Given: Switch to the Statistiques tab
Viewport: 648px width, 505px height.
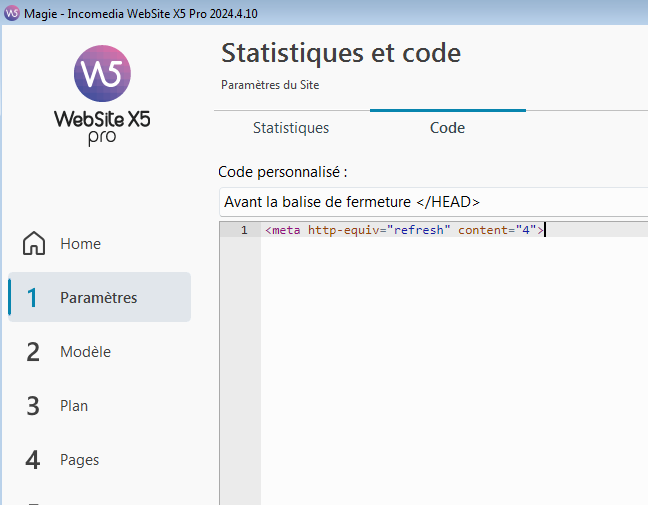Looking at the screenshot, I should pos(291,128).
